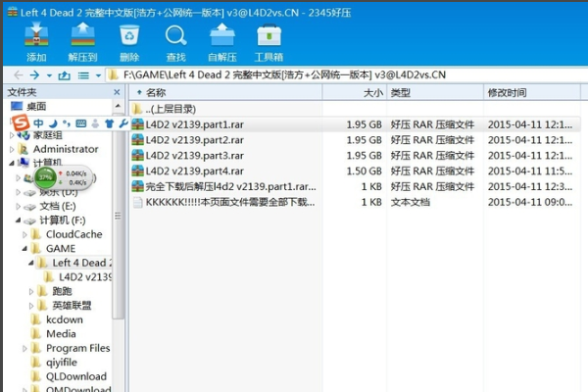This screenshot has width=588, height=392.
Task: Select Media folder
Action: 61,334
